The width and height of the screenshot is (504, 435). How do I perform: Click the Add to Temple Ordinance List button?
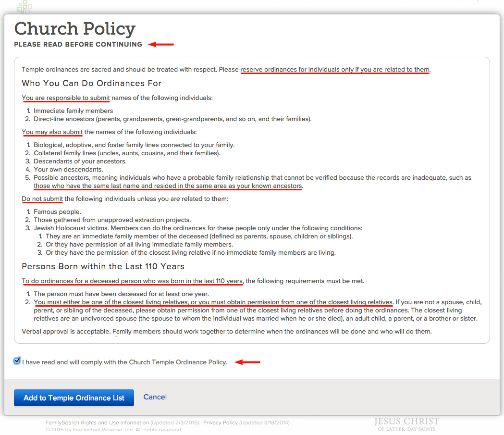(x=74, y=398)
